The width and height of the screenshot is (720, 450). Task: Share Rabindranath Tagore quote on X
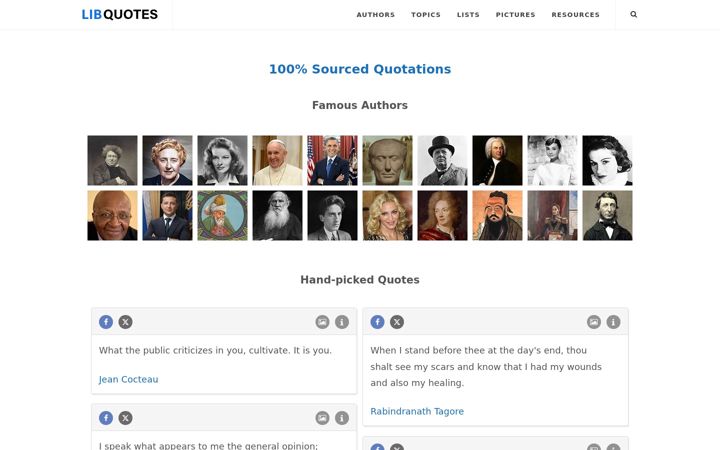pos(397,322)
